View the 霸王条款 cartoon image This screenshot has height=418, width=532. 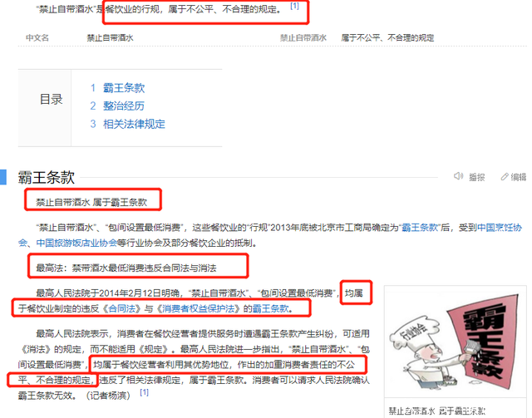coord(456,342)
